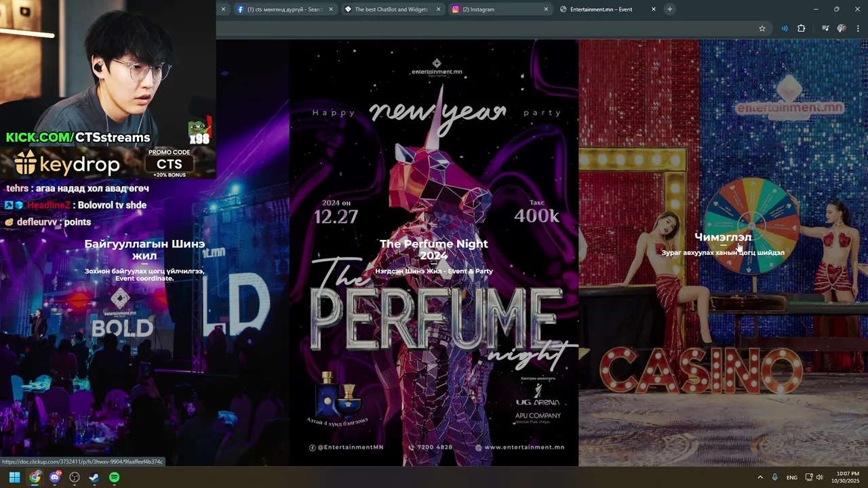The height and width of the screenshot is (488, 868).
Task: Open the Chrome three-dot menu
Action: coord(859,28)
